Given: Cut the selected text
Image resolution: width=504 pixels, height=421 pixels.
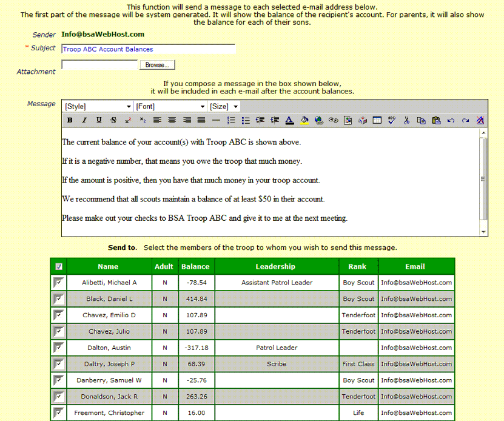Looking at the screenshot, I should pos(406,121).
